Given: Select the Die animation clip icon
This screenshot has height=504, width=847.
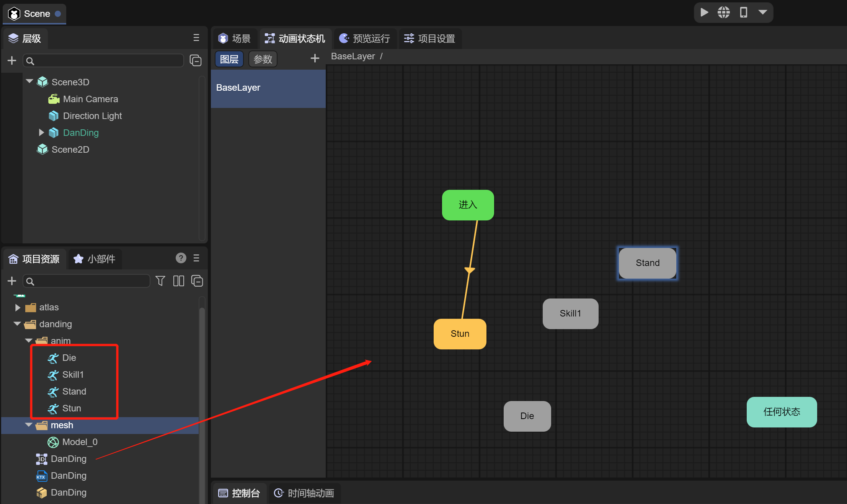Looking at the screenshot, I should tap(52, 357).
